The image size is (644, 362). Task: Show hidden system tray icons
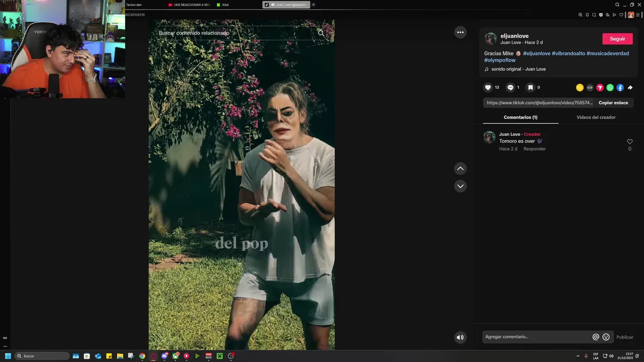point(578,356)
